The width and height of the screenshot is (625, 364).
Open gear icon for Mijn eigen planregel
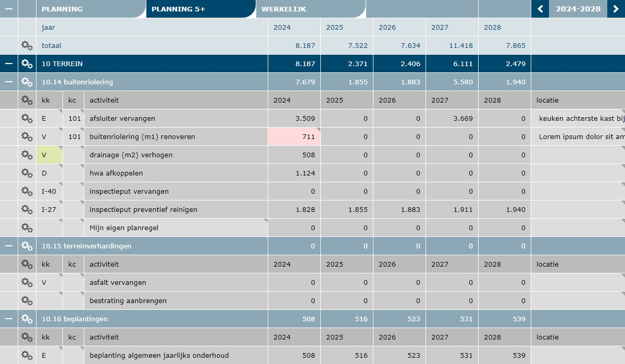(26, 228)
